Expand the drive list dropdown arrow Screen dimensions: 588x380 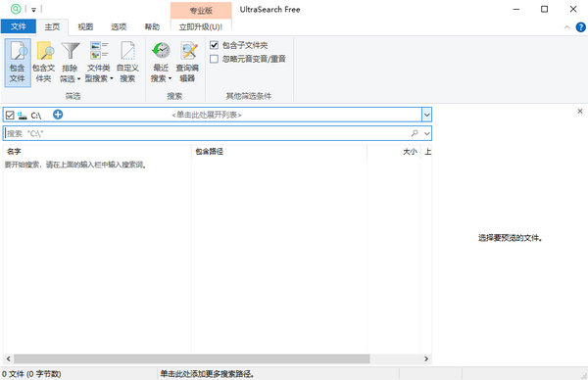pyautogui.click(x=426, y=115)
